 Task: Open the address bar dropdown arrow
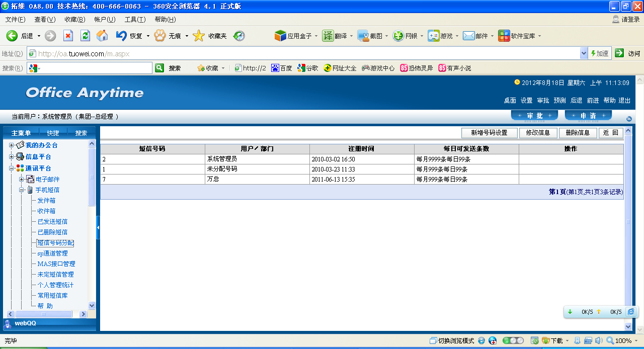coord(584,53)
